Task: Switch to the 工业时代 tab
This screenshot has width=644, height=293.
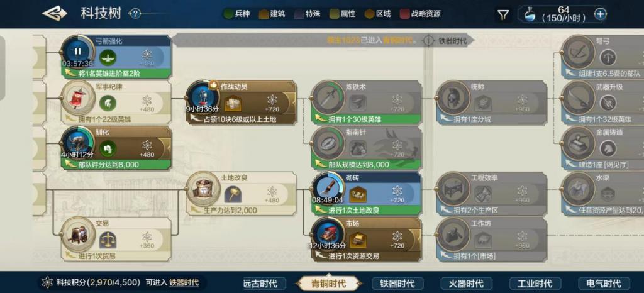Action: (x=535, y=283)
